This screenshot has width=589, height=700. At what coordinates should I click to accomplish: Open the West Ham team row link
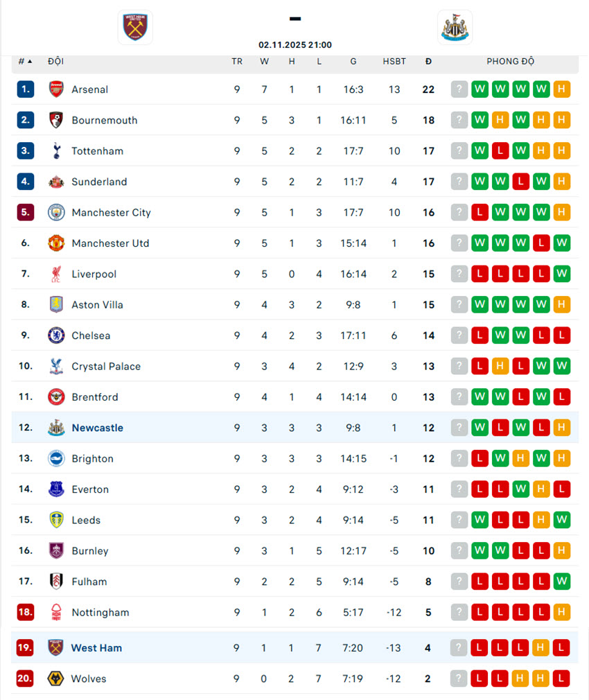[96, 648]
